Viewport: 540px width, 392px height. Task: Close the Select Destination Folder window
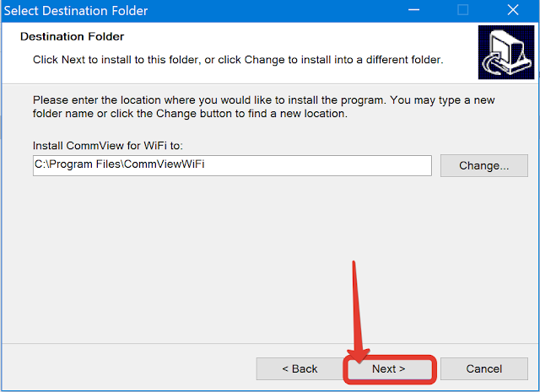(x=513, y=10)
